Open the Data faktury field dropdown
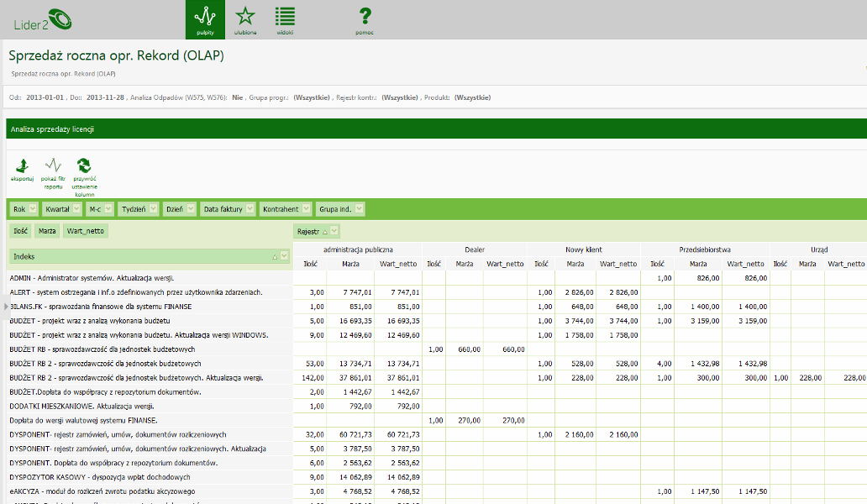 point(250,209)
